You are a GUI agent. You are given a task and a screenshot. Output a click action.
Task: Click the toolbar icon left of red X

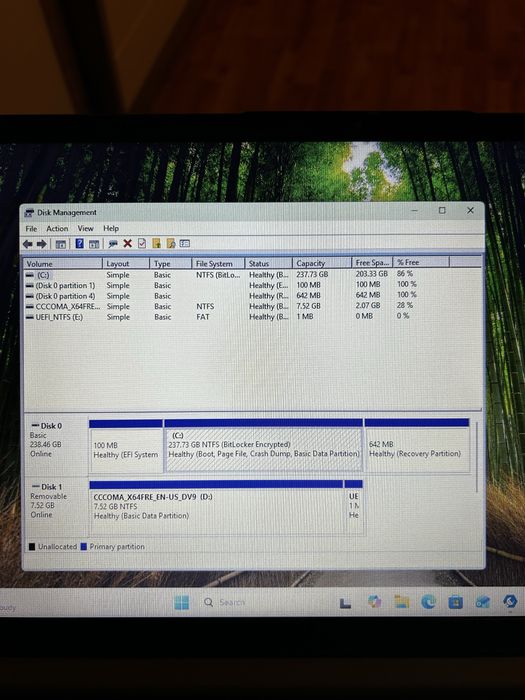click(113, 244)
